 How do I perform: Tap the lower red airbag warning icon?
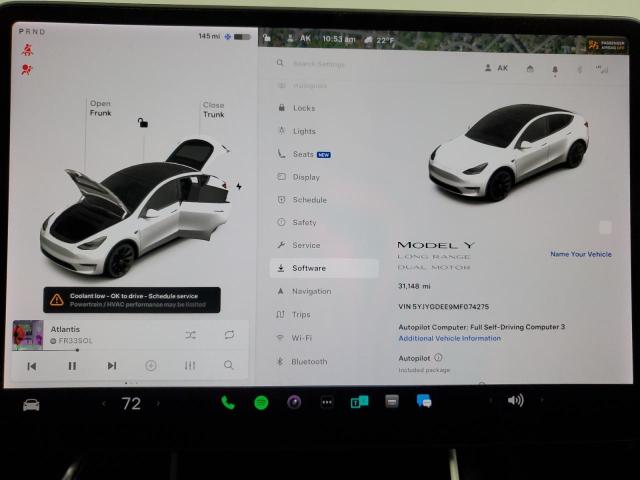pyautogui.click(x=27, y=70)
